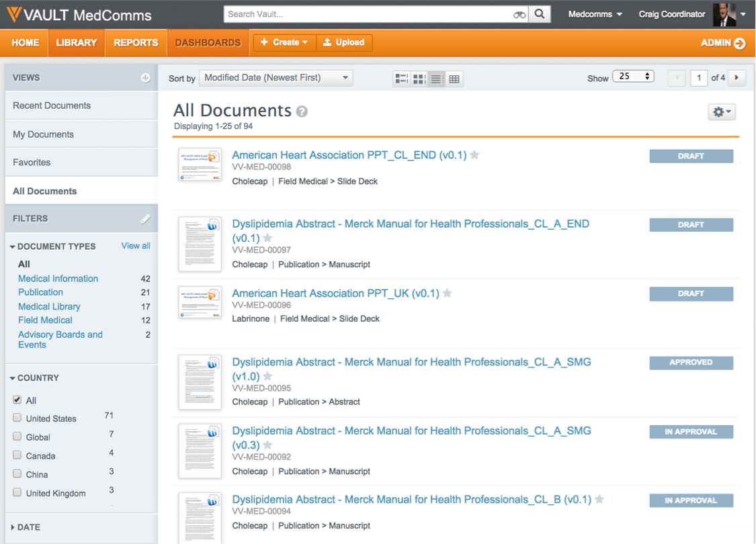Image resolution: width=756 pixels, height=544 pixels.
Task: Click the help icon beside All Documents
Action: click(302, 111)
